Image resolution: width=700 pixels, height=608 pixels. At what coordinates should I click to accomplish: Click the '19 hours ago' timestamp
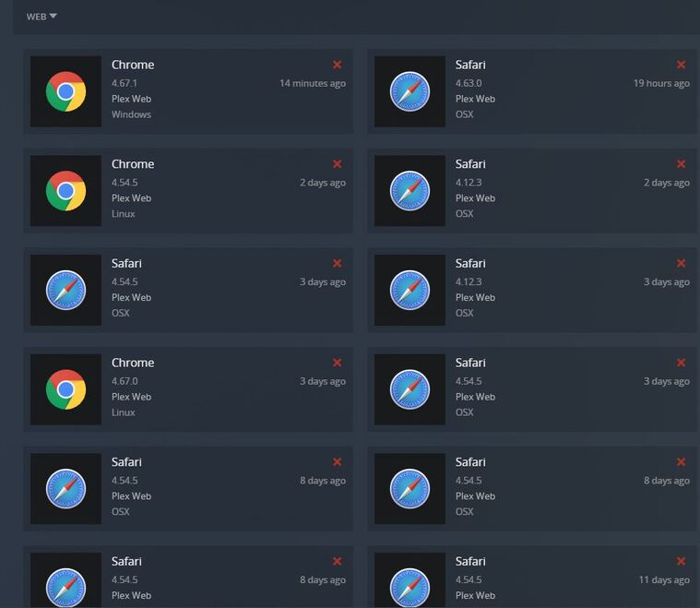pyautogui.click(x=661, y=84)
